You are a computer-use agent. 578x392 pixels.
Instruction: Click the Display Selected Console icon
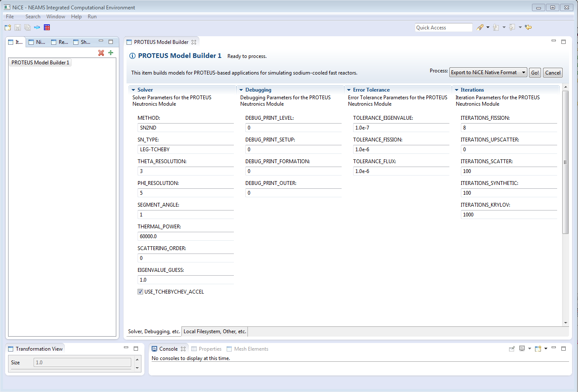pos(522,349)
